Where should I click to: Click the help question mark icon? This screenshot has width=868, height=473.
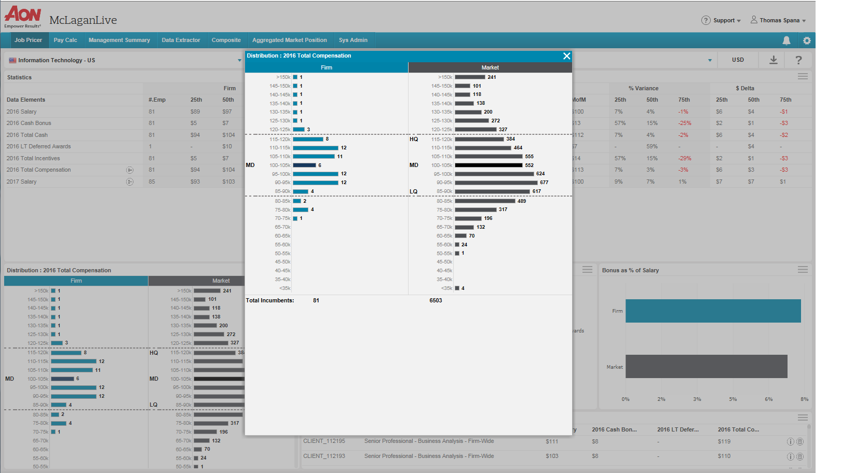(799, 60)
